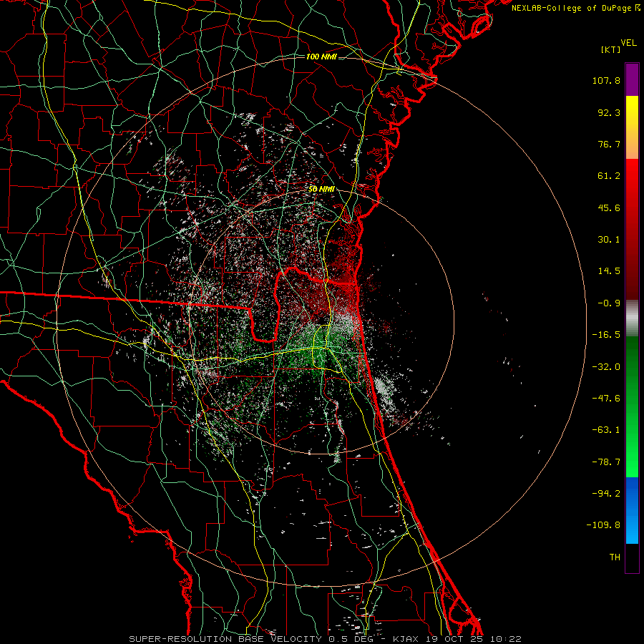The height and width of the screenshot is (644, 644).
Task: Click the 45.6 legend value
Action: 609,208
